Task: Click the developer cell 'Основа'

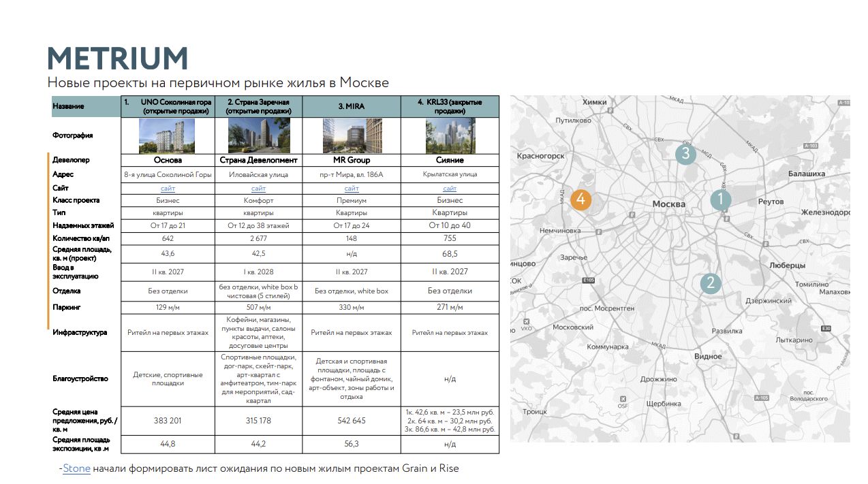Action: [168, 161]
